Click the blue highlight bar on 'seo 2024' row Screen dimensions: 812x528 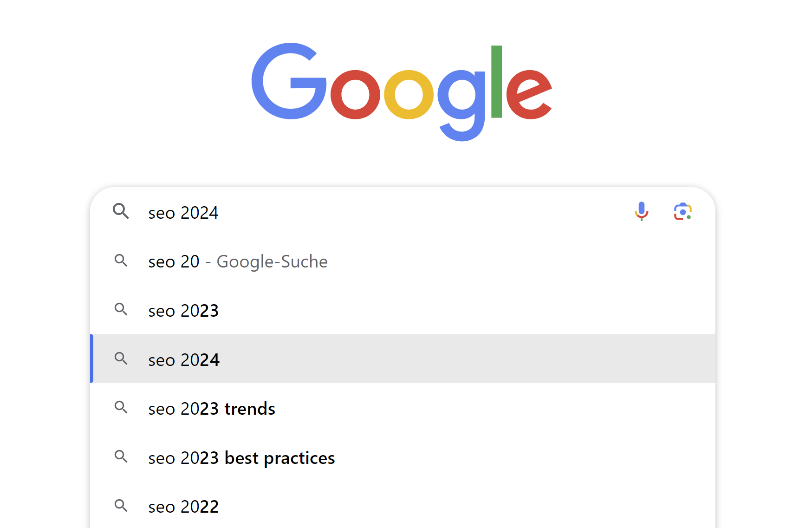(x=92, y=359)
